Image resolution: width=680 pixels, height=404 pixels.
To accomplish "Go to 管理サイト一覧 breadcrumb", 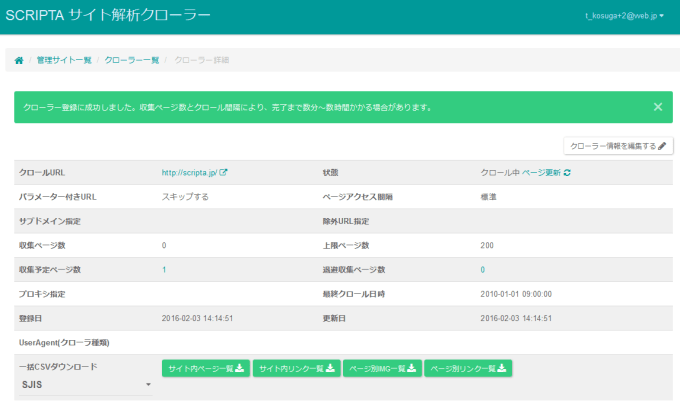I will point(63,61).
